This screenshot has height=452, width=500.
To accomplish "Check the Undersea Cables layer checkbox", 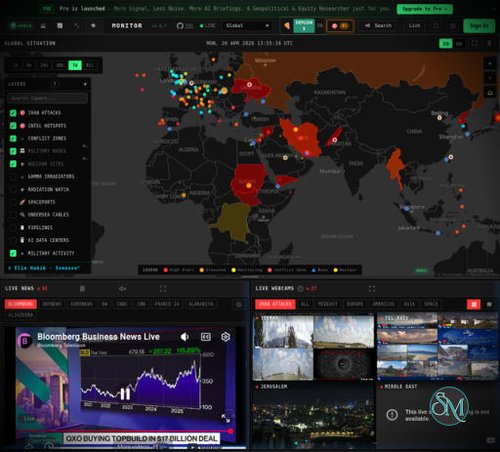I will click(x=13, y=215).
